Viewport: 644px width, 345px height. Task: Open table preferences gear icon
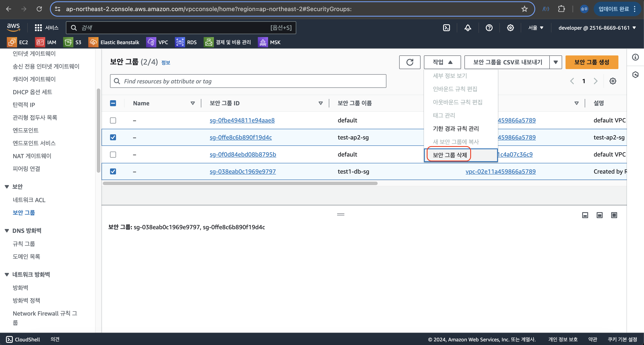coord(612,81)
